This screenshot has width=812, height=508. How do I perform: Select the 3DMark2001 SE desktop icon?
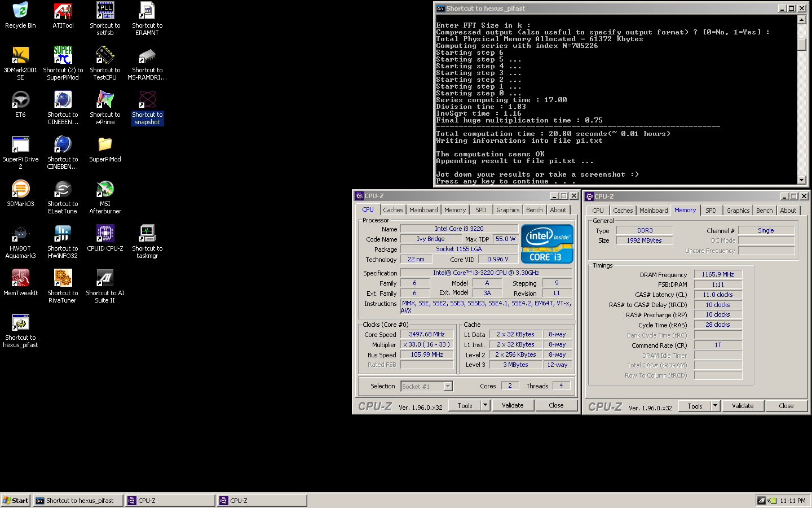(x=20, y=64)
